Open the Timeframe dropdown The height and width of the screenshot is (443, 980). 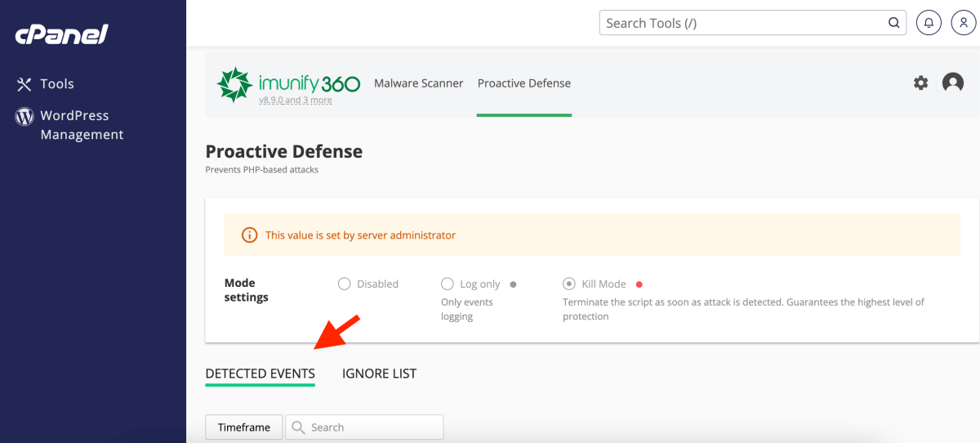click(x=243, y=427)
